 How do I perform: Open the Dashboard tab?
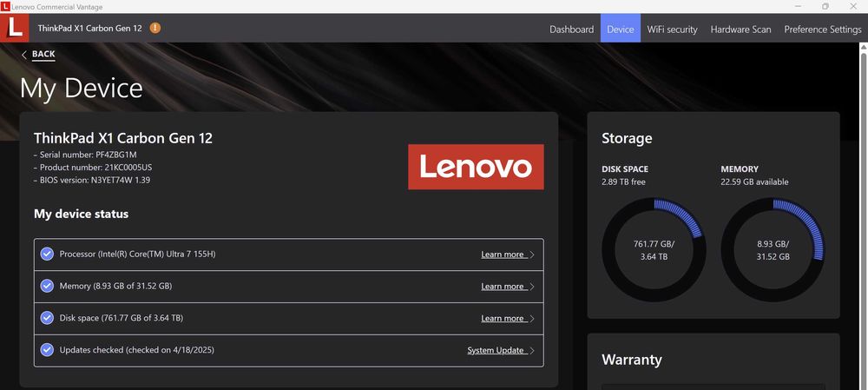point(571,30)
